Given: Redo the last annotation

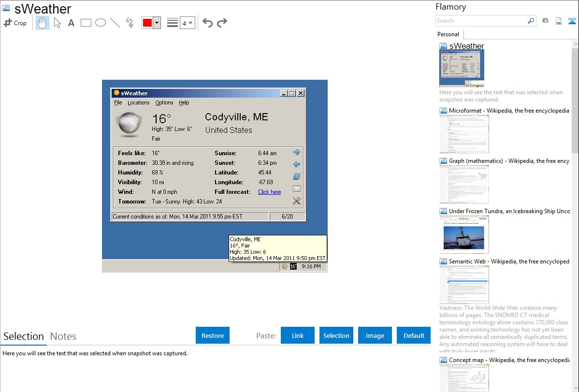Looking at the screenshot, I should point(222,23).
